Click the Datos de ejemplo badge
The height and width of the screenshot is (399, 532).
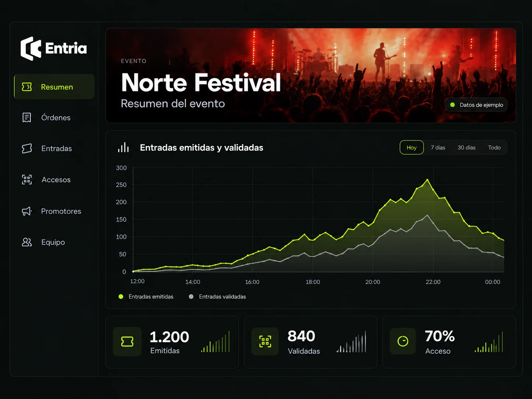coord(477,105)
